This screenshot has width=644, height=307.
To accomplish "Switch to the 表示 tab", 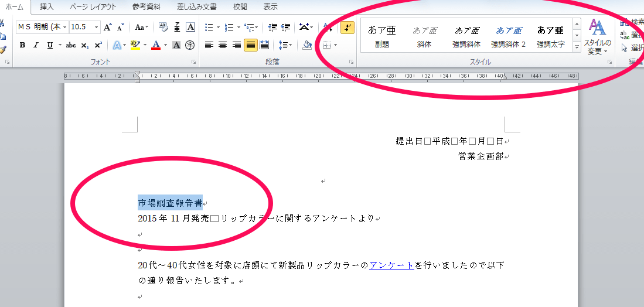I will click(x=270, y=6).
